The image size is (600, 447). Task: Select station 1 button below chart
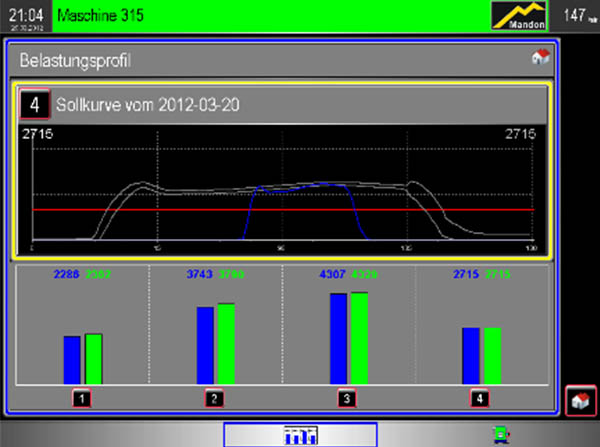[x=82, y=399]
